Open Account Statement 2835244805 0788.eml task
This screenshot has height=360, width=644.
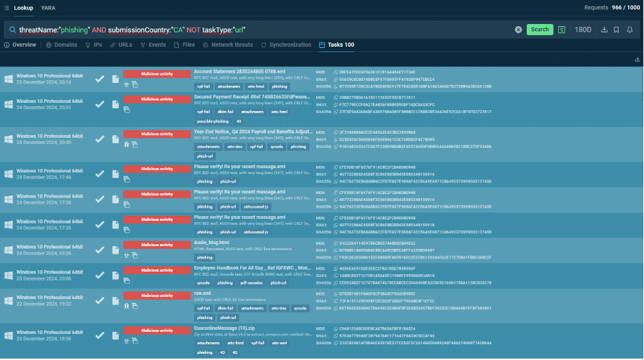point(239,71)
